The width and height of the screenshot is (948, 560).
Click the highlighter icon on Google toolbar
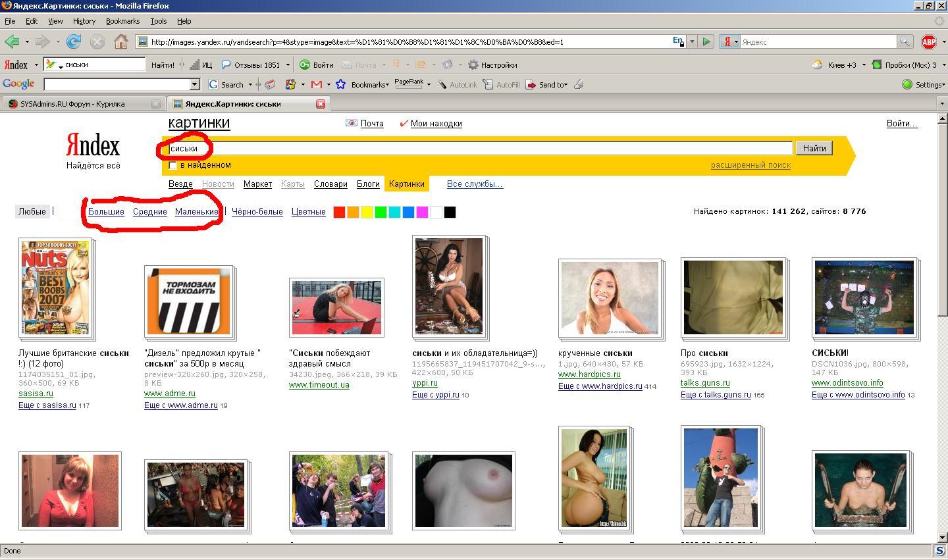579,84
